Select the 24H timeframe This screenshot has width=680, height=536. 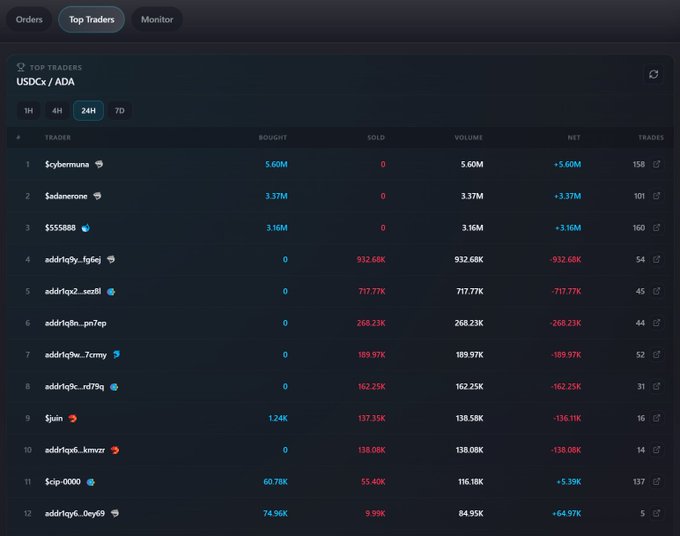88,111
